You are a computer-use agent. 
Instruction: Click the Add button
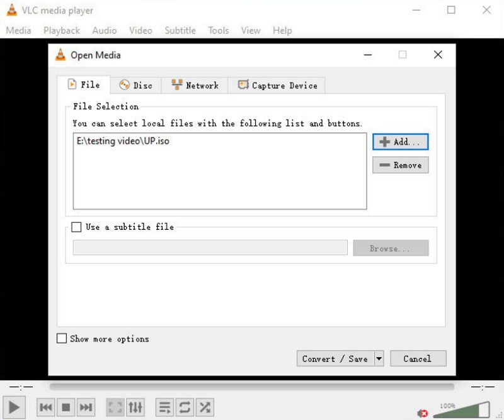pos(400,142)
